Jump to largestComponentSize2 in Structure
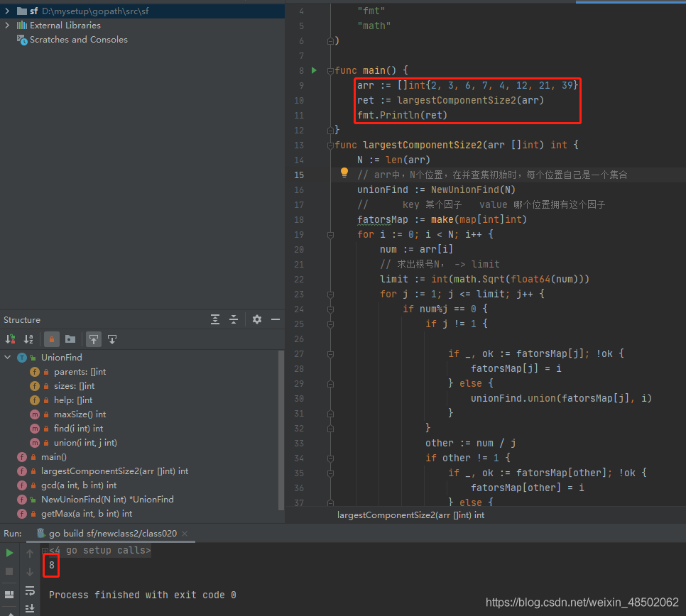 tap(114, 471)
